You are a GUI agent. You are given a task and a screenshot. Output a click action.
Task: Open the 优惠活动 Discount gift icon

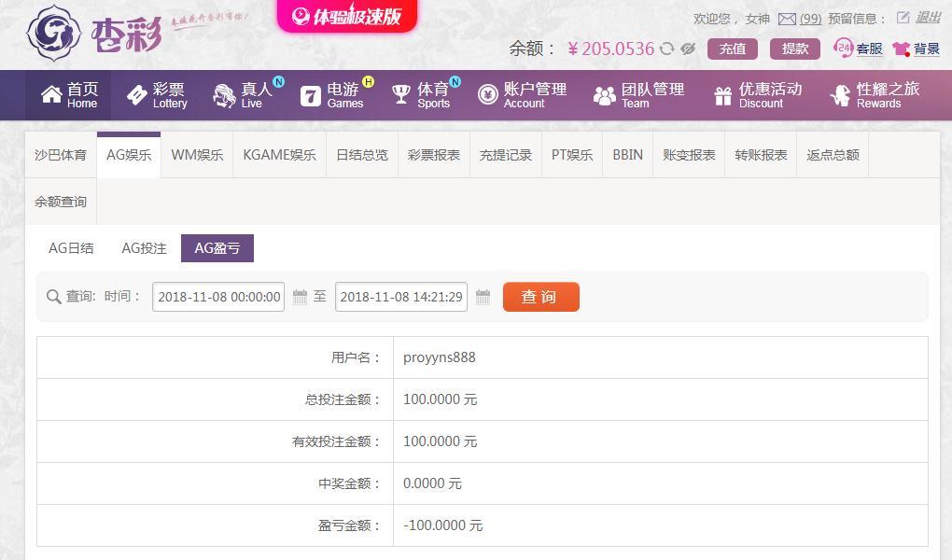pyautogui.click(x=722, y=95)
